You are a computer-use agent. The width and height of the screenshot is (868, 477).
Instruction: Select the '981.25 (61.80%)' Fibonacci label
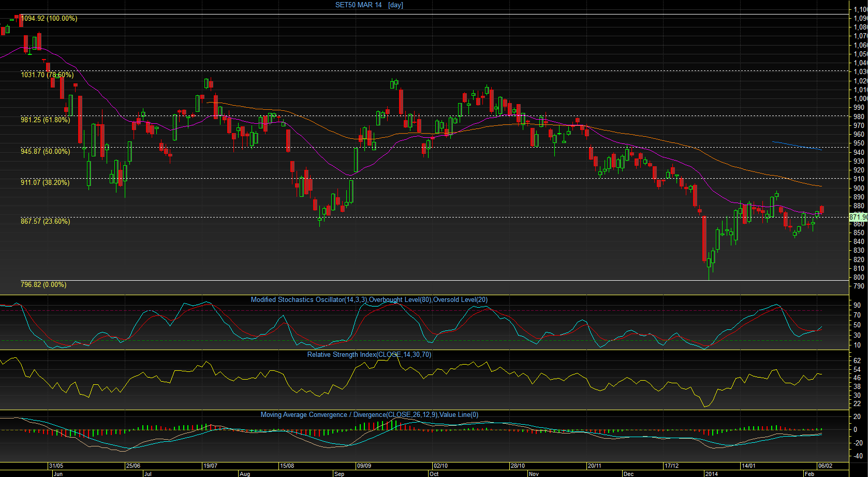tap(45, 120)
